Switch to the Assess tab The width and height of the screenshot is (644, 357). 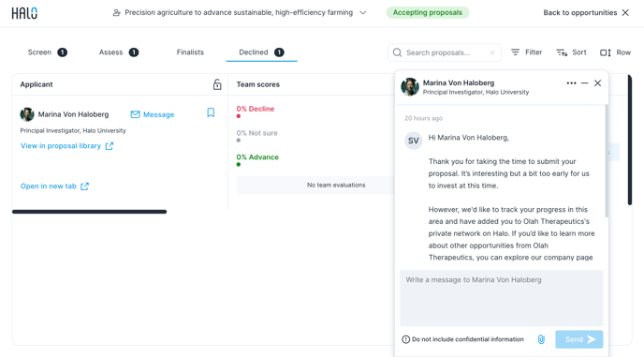tap(119, 52)
